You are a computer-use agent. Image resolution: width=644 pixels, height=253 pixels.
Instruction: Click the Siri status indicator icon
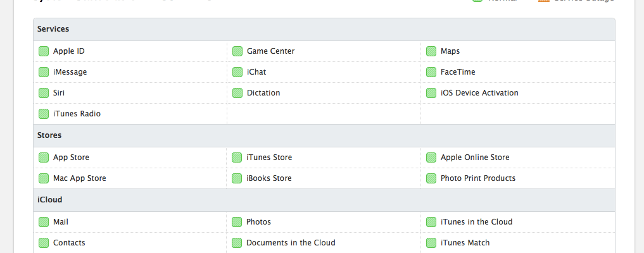tap(44, 93)
